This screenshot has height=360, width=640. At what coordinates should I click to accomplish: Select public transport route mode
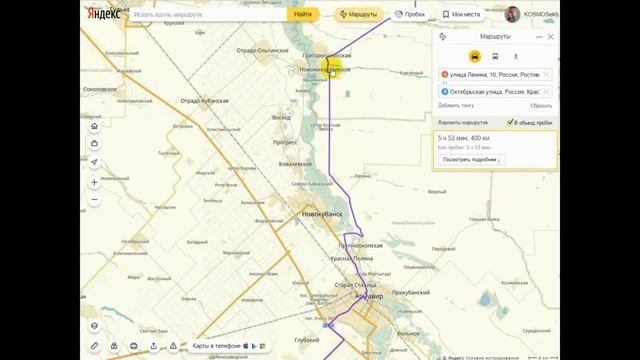pyautogui.click(x=495, y=56)
